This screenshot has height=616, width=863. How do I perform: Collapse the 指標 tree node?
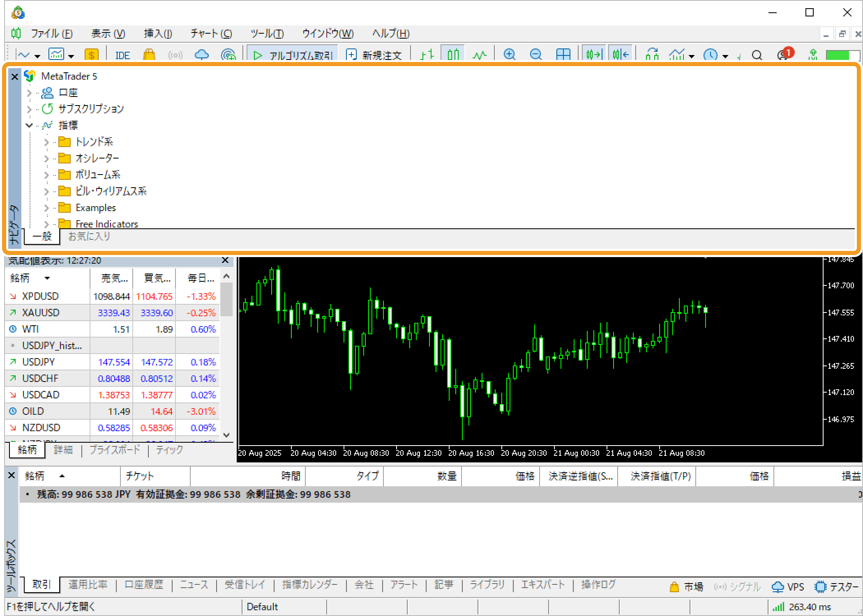(29, 125)
